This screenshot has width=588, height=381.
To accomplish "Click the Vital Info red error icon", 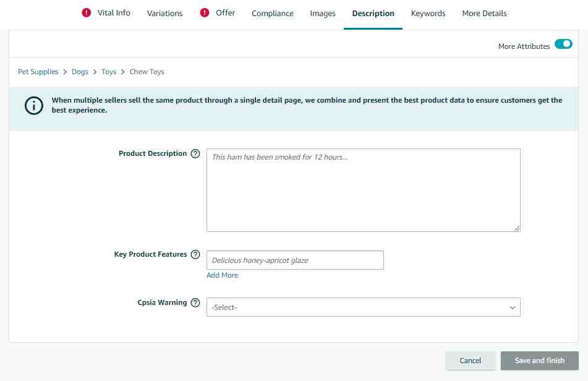I will pos(86,13).
